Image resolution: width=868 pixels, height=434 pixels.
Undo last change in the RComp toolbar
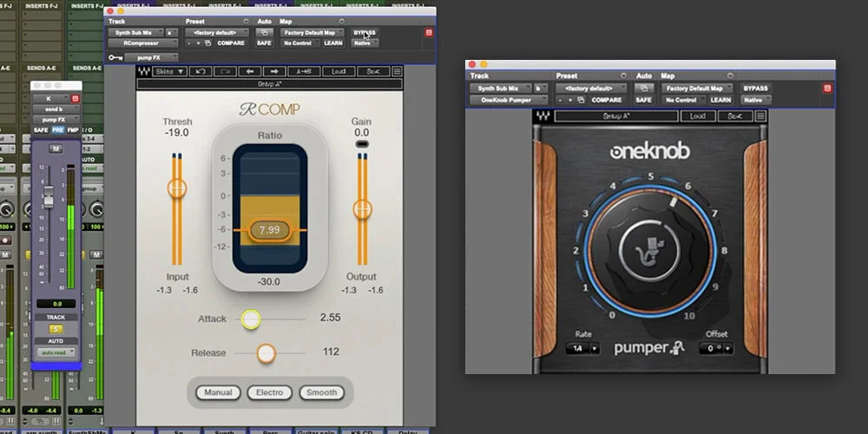pos(201,71)
